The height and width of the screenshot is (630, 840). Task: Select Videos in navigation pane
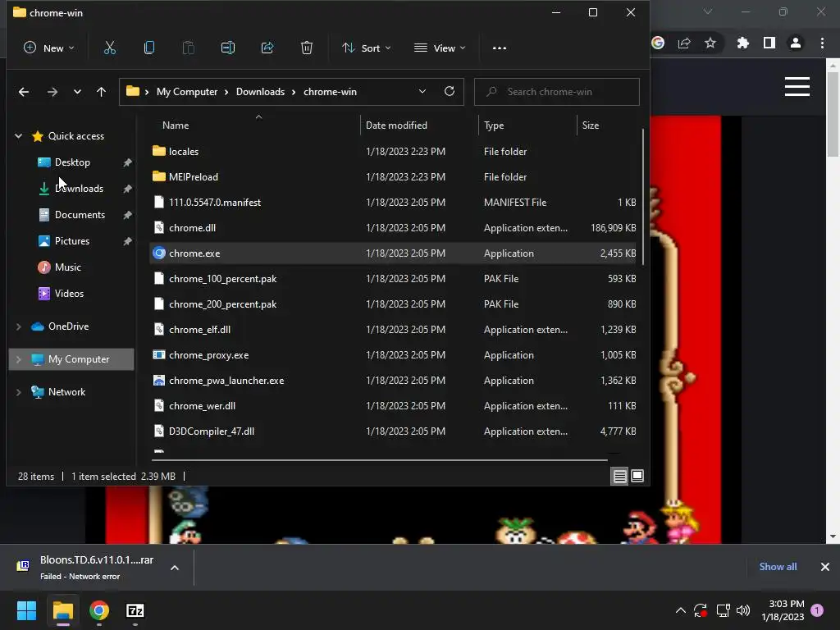69,294
